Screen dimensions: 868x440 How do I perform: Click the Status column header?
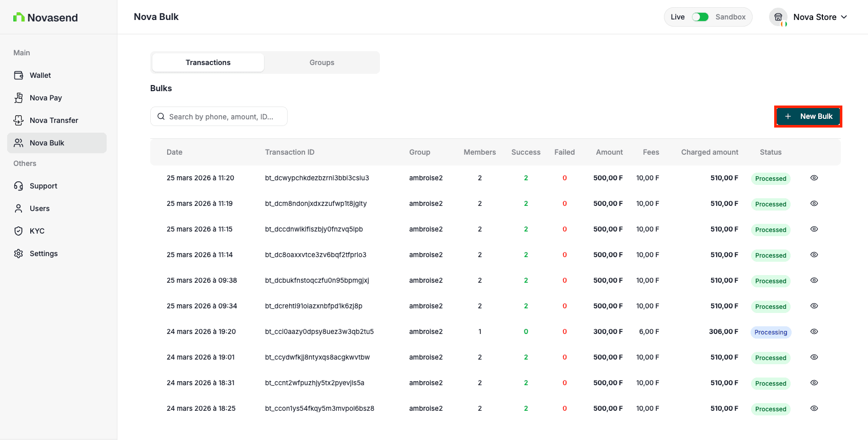771,152
